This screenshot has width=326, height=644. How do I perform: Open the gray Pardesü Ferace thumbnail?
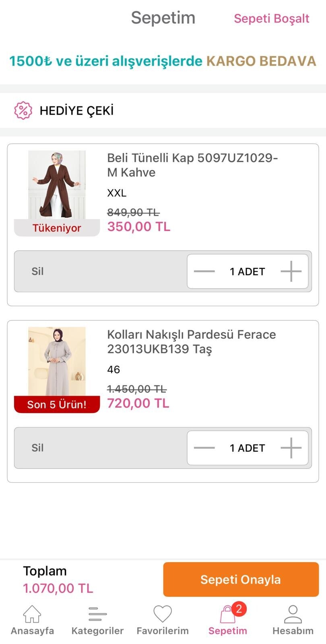click(57, 361)
